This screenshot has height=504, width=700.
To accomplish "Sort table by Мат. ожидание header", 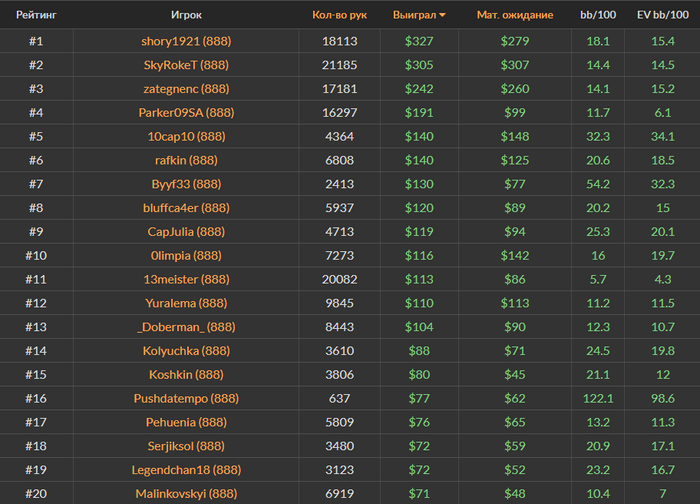I will 514,16.
